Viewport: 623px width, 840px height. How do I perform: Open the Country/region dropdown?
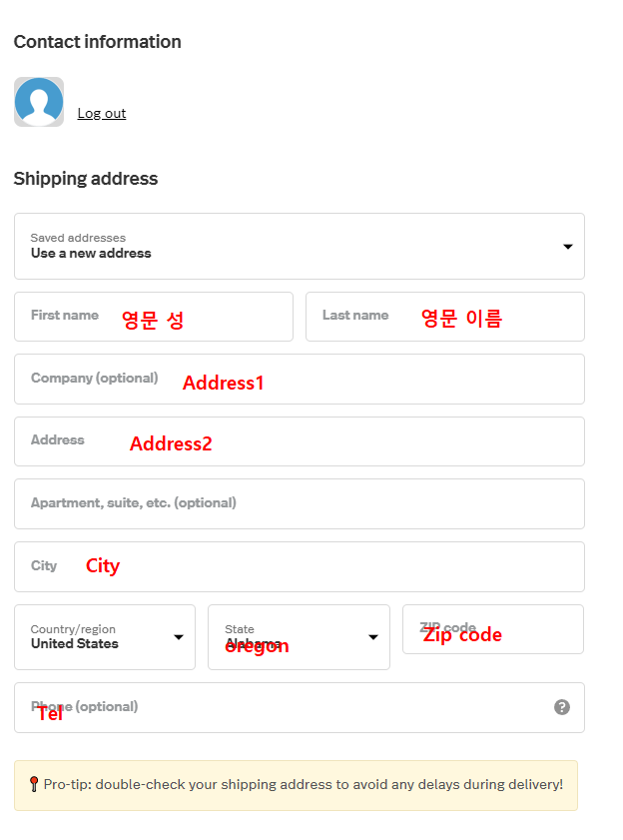pyautogui.click(x=105, y=637)
